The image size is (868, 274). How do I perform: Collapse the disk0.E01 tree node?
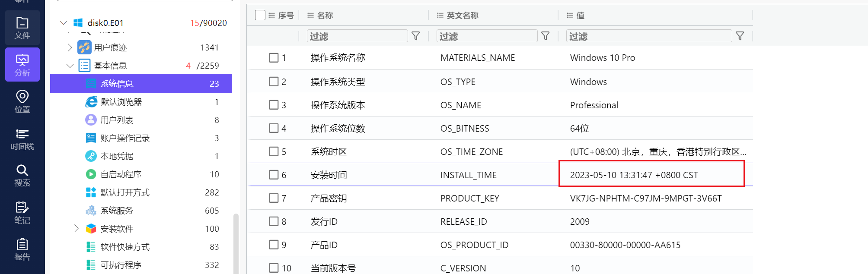point(64,23)
